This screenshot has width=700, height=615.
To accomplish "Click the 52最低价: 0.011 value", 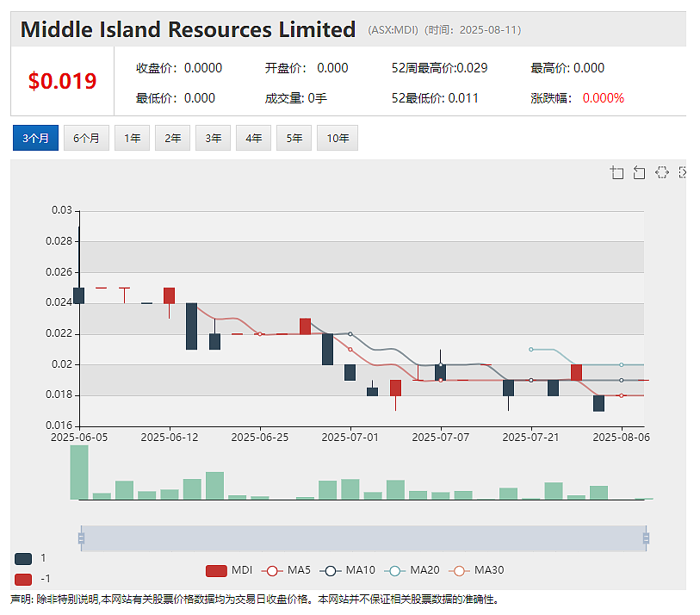I will (x=435, y=98).
